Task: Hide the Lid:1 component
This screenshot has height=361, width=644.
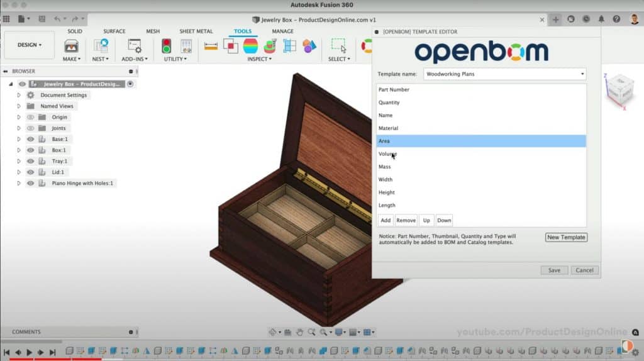Action: click(x=30, y=172)
